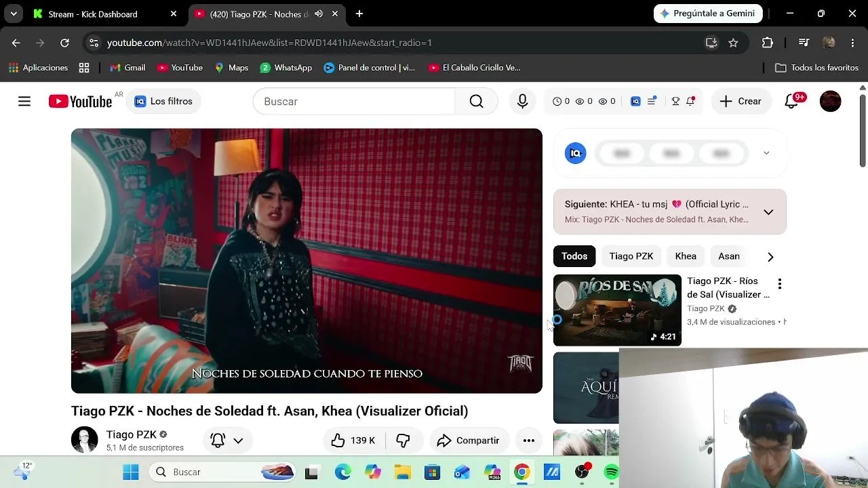Show more filter chips with right arrow

click(770, 257)
